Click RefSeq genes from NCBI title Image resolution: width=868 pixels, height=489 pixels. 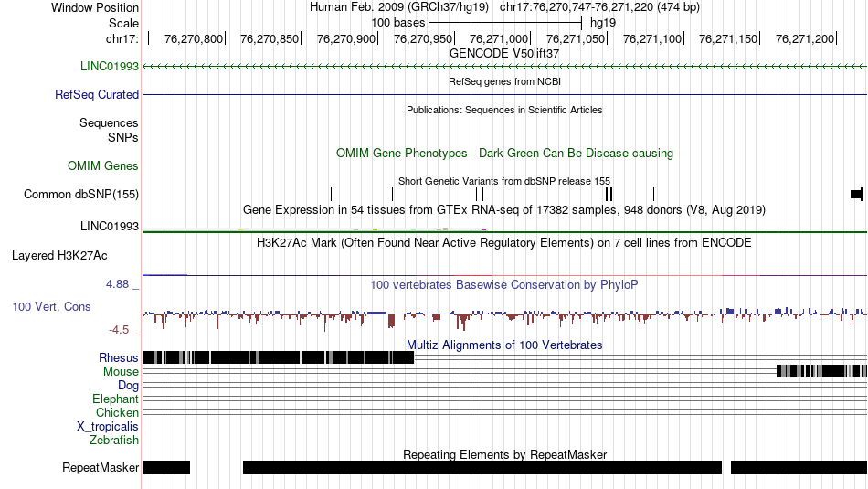click(504, 81)
